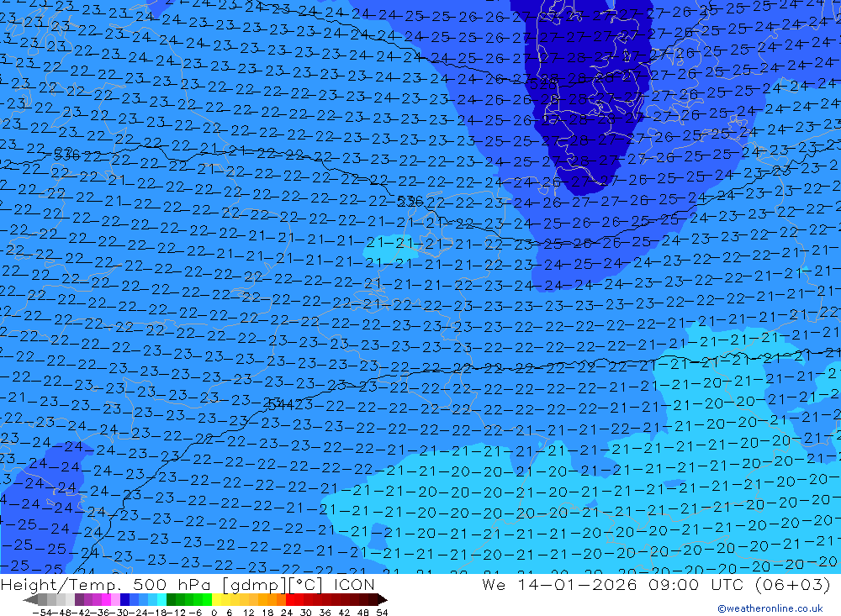Image resolution: width=841 pixels, height=616 pixels.
Task: Click the magenta legend swatch at -36
Action: click(x=107, y=599)
